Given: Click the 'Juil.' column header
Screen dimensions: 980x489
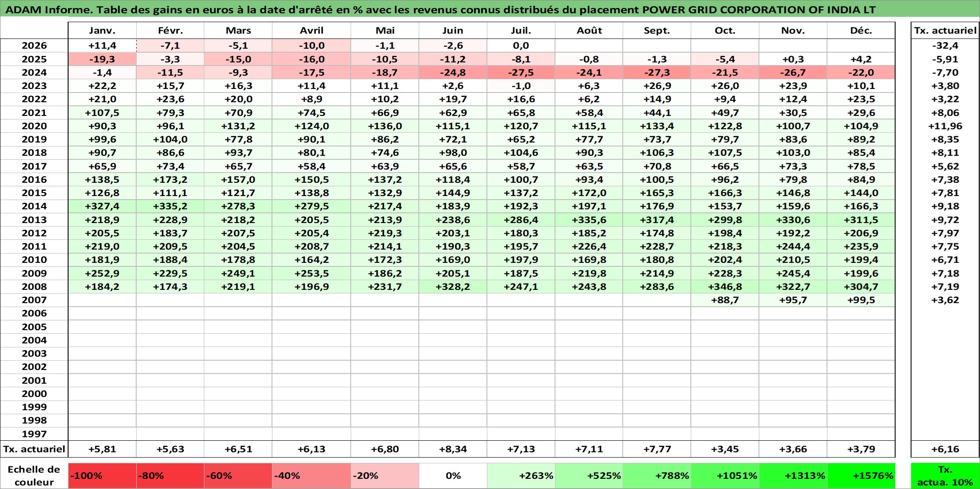Looking at the screenshot, I should coord(521,31).
